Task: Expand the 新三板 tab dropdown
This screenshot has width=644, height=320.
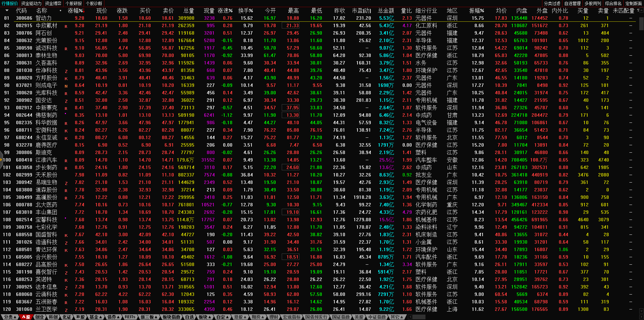Action: coord(149,317)
